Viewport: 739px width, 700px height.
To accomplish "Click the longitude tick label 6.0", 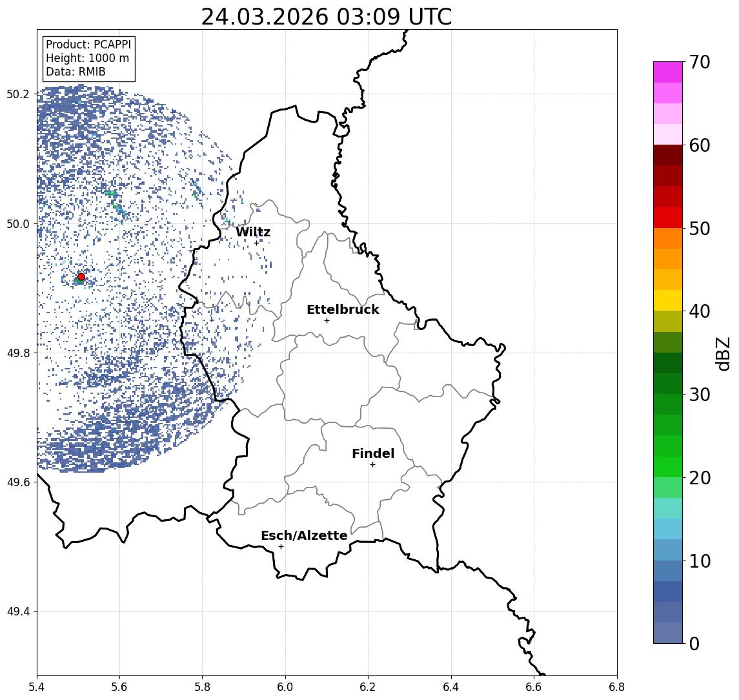I will (x=285, y=687).
